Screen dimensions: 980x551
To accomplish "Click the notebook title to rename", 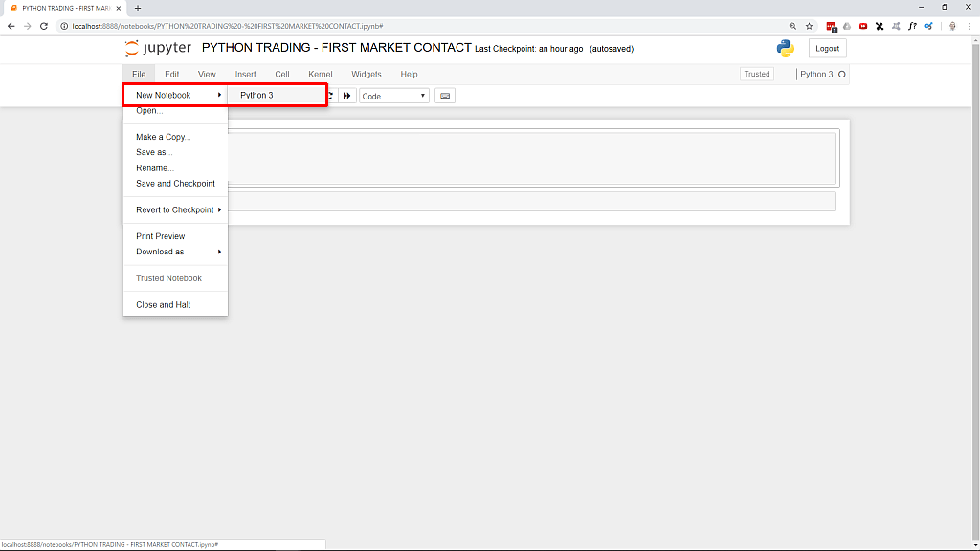I will (336, 48).
